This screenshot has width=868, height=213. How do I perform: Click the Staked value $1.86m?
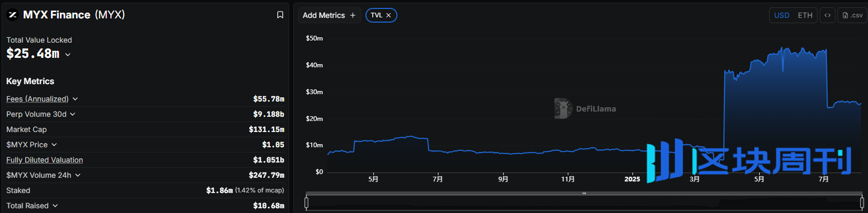tap(219, 190)
